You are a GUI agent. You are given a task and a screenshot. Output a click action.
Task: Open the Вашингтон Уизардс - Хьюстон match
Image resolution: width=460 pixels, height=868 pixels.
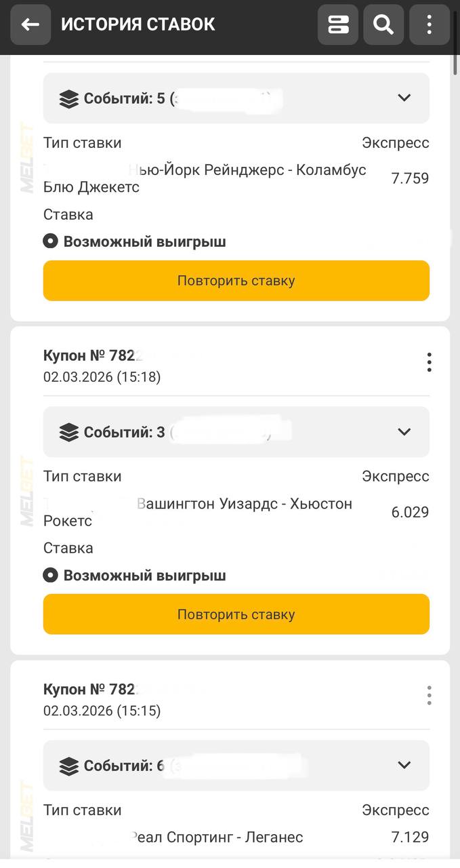(244, 505)
